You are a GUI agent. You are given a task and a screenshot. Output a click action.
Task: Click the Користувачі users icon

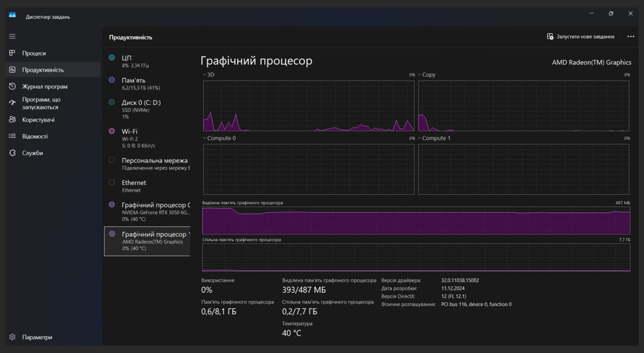(x=12, y=120)
